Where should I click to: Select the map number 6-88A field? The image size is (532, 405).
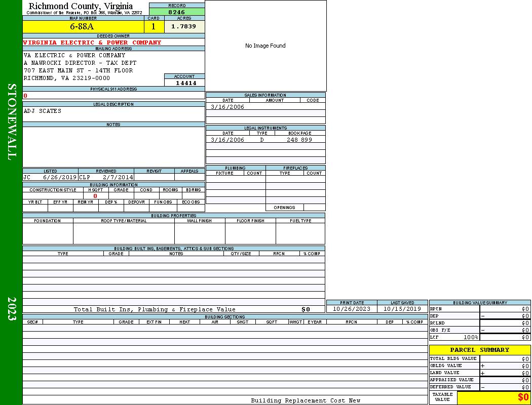(83, 26)
